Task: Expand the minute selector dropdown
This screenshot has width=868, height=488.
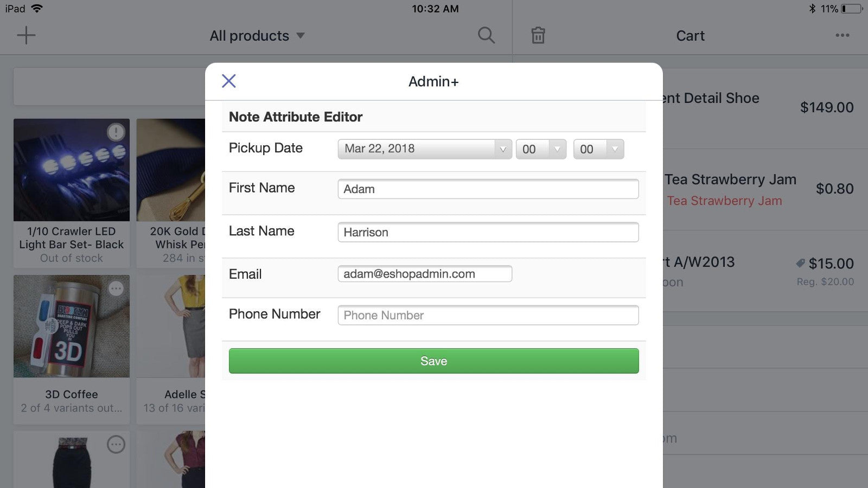Action: tap(598, 149)
